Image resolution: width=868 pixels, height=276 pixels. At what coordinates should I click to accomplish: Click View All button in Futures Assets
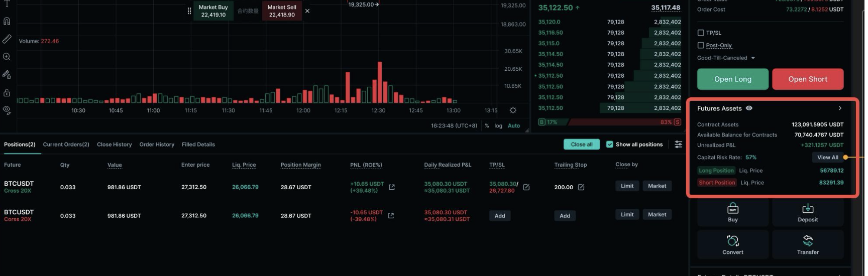click(827, 158)
